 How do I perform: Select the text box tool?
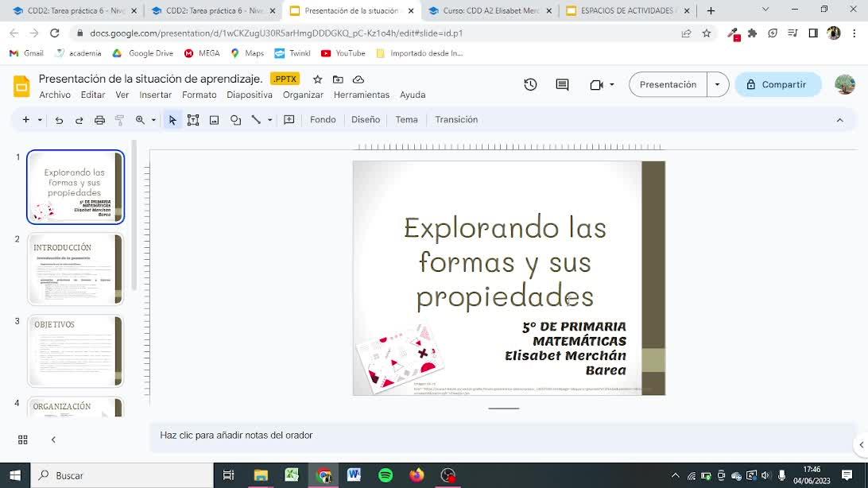pyautogui.click(x=193, y=120)
